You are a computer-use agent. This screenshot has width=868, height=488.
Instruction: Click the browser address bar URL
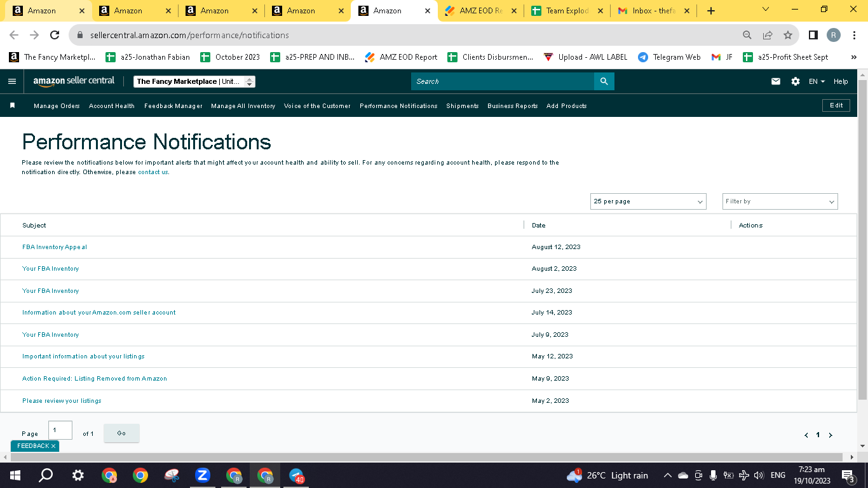click(x=189, y=36)
